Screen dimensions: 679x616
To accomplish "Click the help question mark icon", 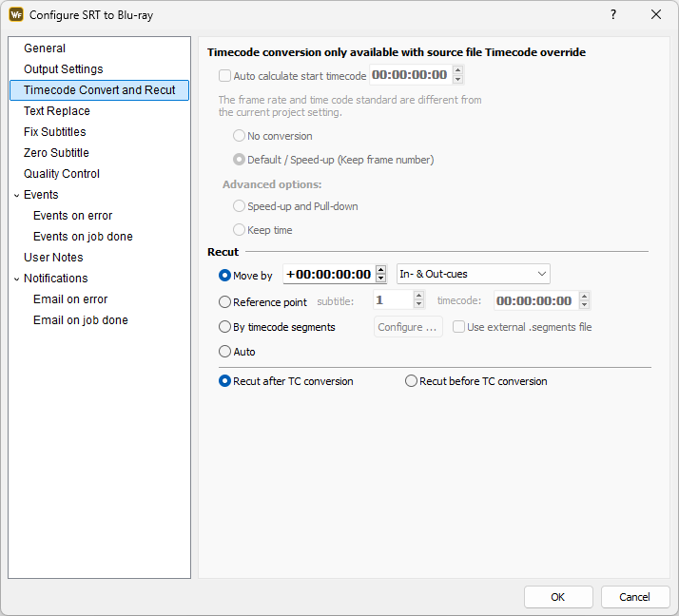I will (613, 14).
